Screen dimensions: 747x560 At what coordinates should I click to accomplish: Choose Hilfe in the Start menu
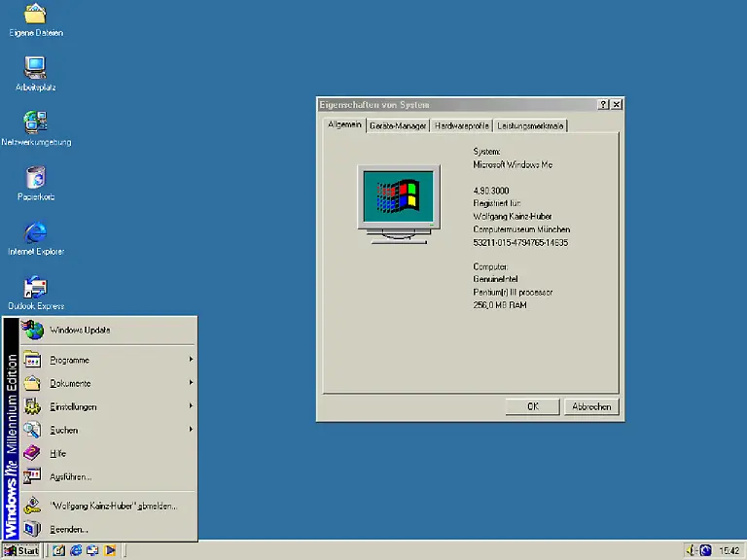pyautogui.click(x=108, y=453)
